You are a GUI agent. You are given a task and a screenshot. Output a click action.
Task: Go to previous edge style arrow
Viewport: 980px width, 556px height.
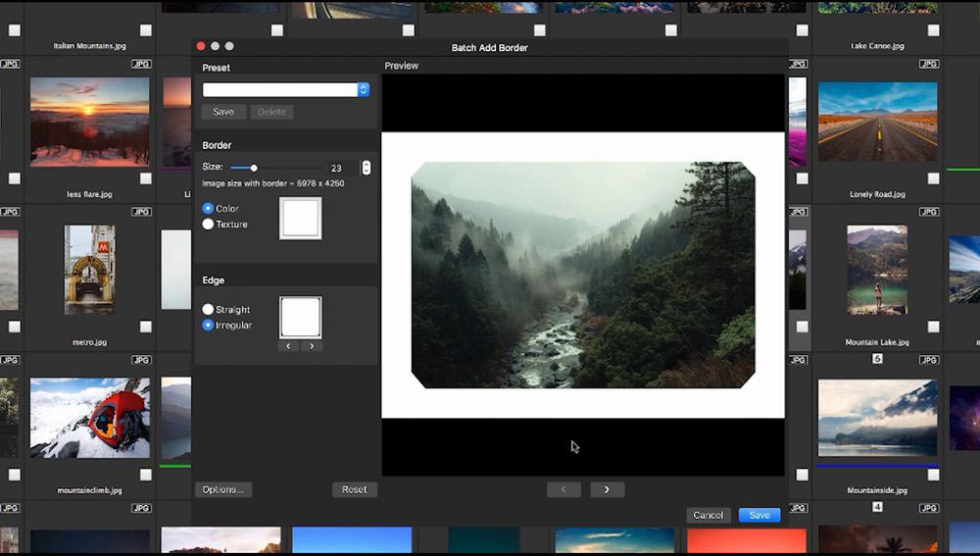pyautogui.click(x=289, y=346)
